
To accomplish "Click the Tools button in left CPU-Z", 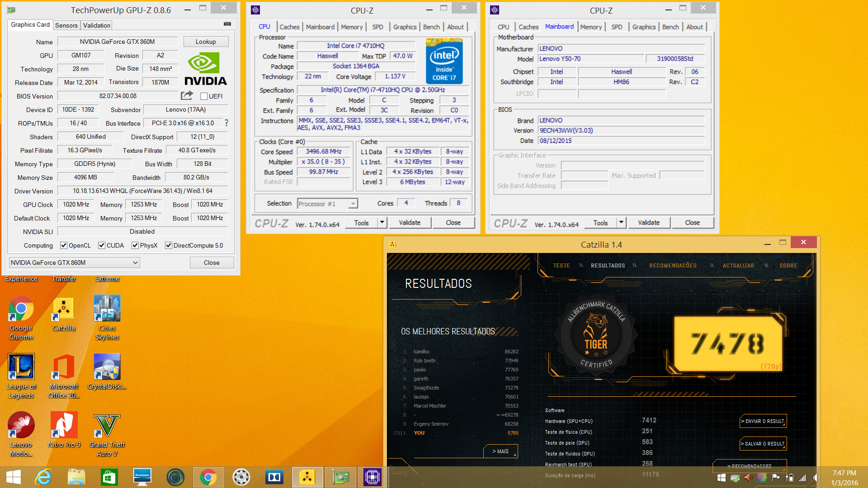I will pos(361,222).
